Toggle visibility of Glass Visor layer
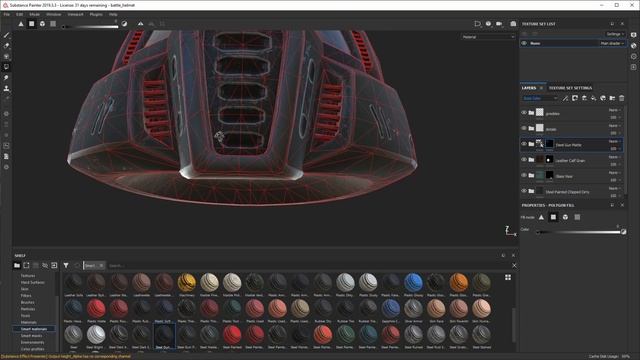This screenshot has width=640, height=360. pos(524,175)
